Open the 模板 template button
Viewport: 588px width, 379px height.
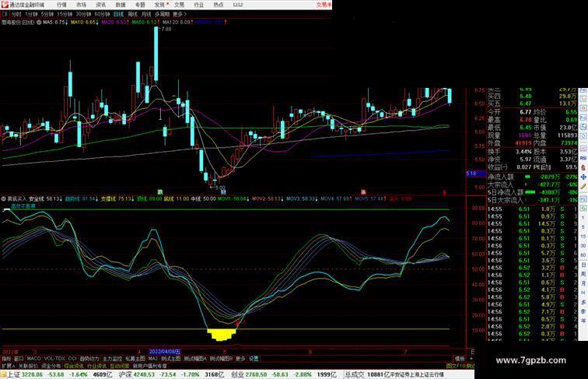pyautogui.click(x=460, y=359)
